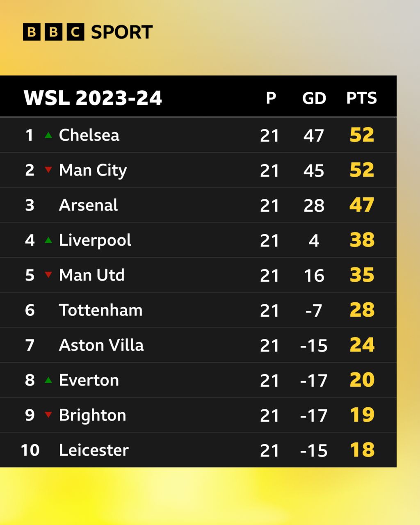
Task: Select the Aston Villa team name
Action: click(x=101, y=345)
